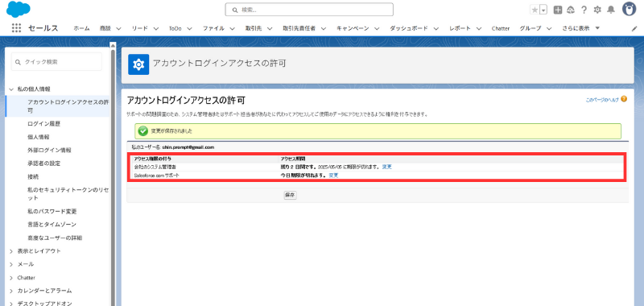
Task: Click the 保存 button
Action: (x=290, y=196)
